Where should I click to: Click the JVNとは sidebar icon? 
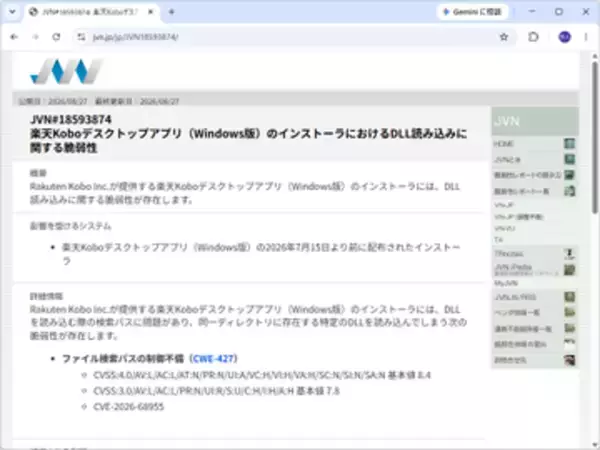click(x=569, y=159)
